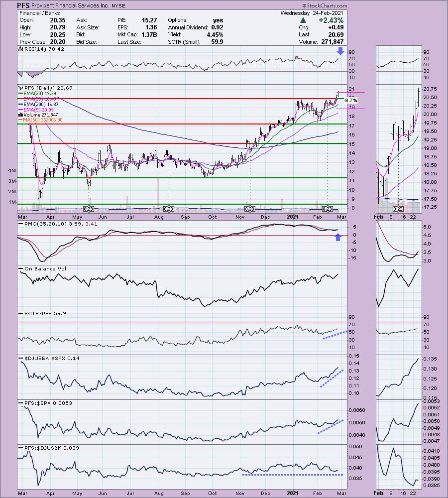Click the Provident Financial Services Inc. company name
The width and height of the screenshot is (448, 498).
click(71, 5)
